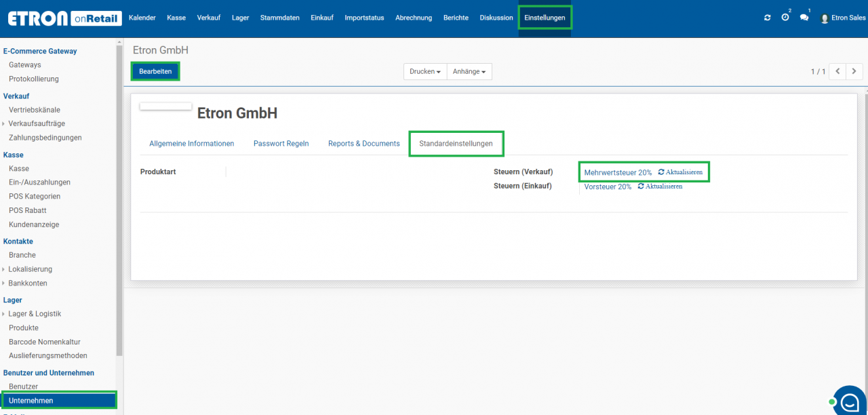This screenshot has width=868, height=415.
Task: Open Kasse under sidebar Kasse section
Action: 19,168
